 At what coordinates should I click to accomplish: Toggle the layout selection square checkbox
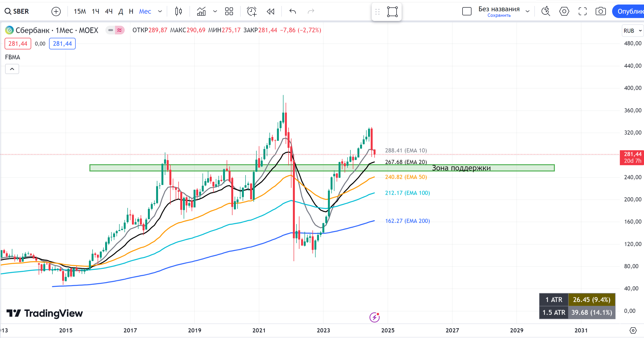click(x=467, y=12)
